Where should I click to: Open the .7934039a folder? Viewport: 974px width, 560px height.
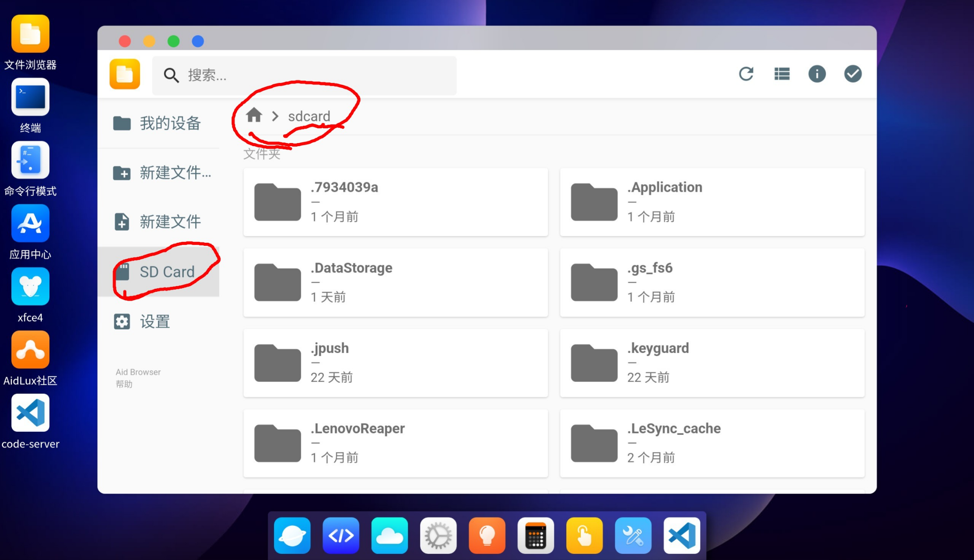[x=396, y=202]
